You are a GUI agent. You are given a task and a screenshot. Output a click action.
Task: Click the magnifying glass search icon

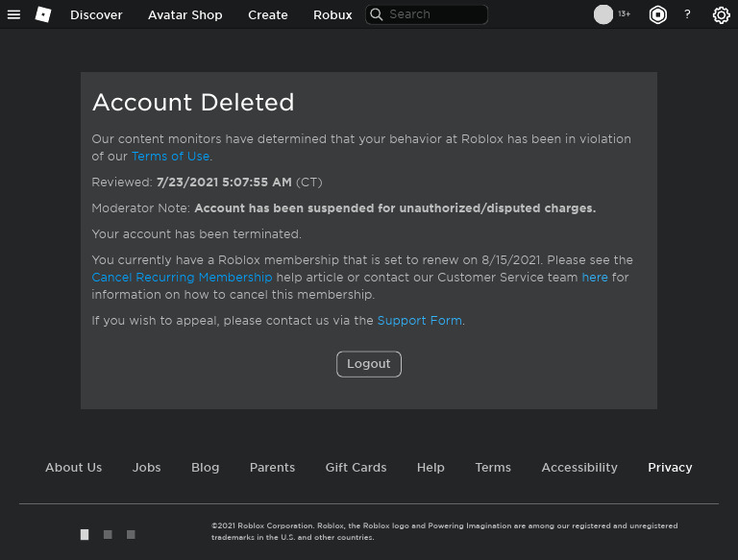tap(377, 14)
